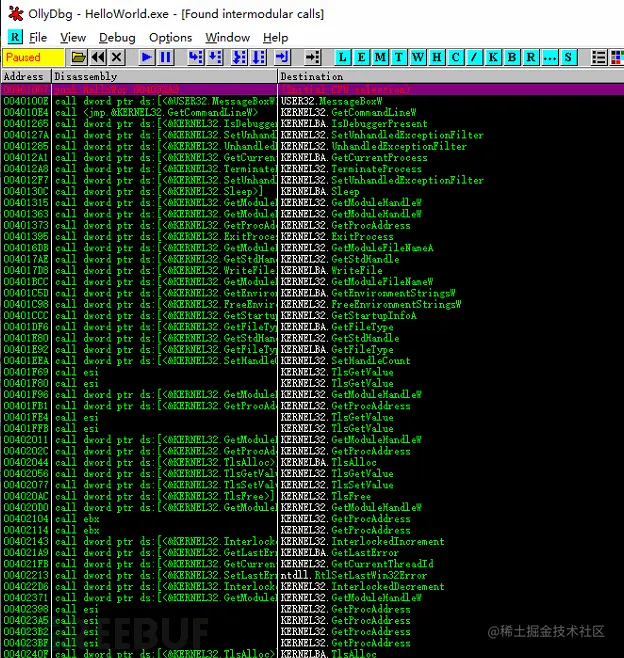Select the InterlockedIncrement call row
This screenshot has width=624, height=658.
click(313, 541)
